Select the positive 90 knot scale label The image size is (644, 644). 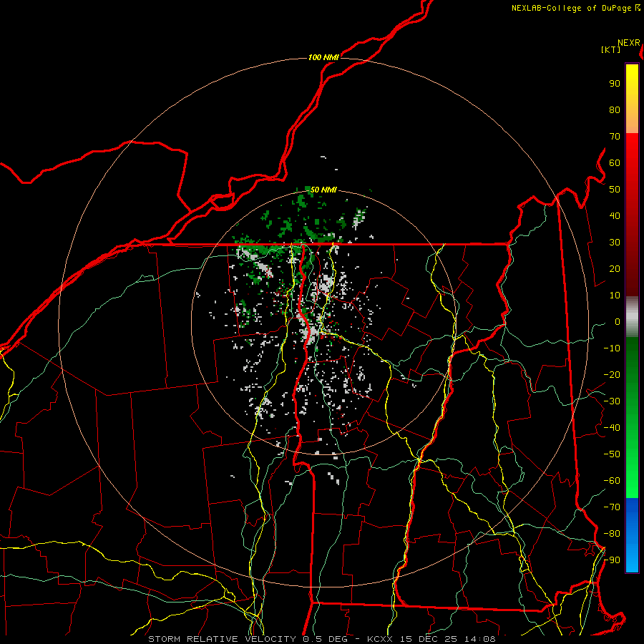click(615, 84)
